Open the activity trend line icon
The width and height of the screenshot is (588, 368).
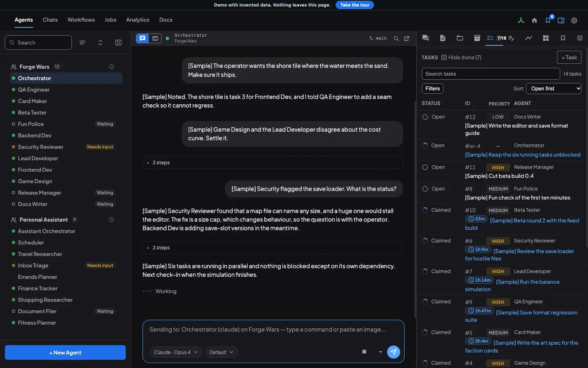pos(529,38)
